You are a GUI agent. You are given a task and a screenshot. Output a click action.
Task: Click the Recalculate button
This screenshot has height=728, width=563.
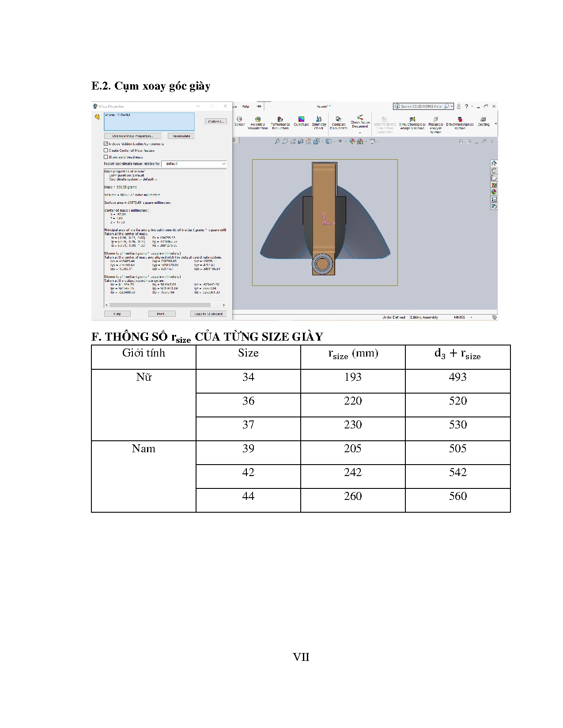pos(181,136)
